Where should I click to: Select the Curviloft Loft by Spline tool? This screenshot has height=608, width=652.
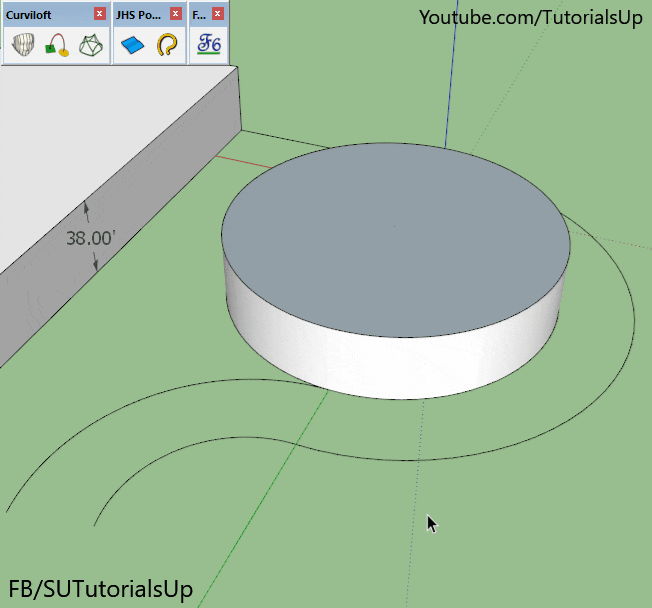pos(23,44)
